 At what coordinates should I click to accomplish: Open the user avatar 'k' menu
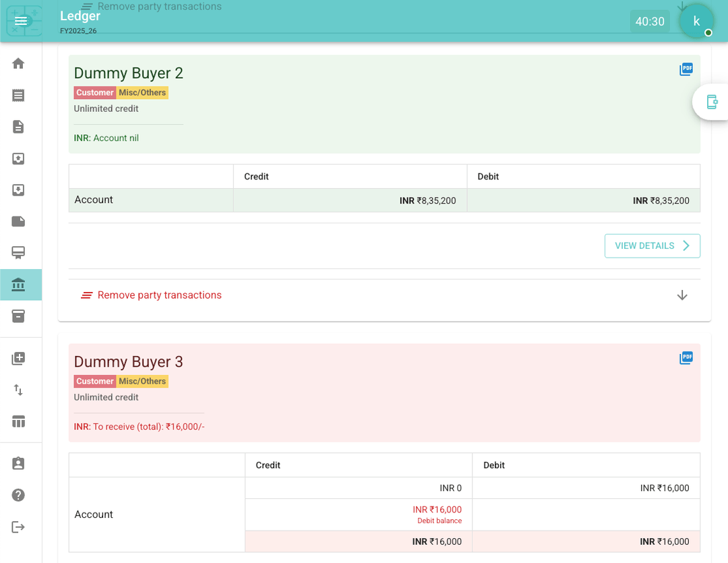click(696, 21)
